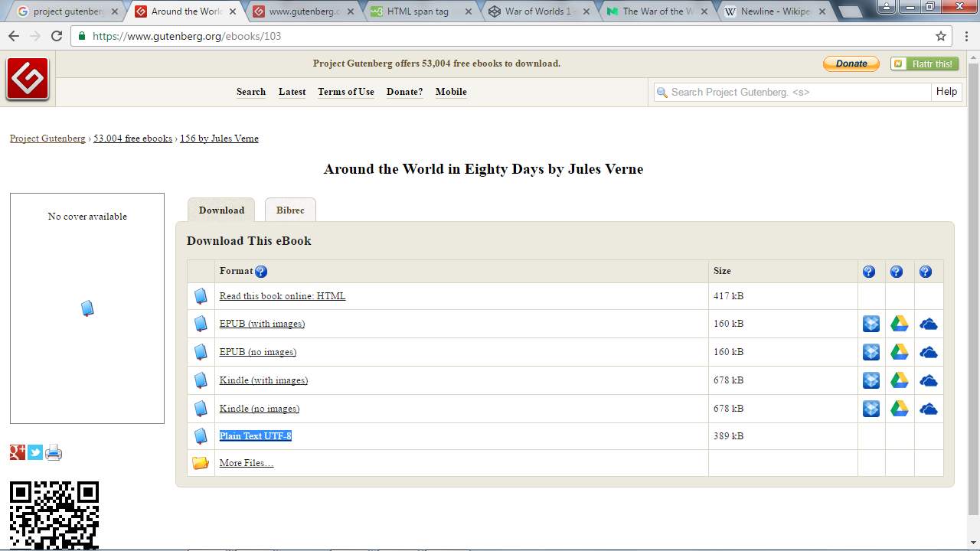This screenshot has height=551, width=980.
Task: Click the yellow Donate button
Action: pyautogui.click(x=851, y=64)
